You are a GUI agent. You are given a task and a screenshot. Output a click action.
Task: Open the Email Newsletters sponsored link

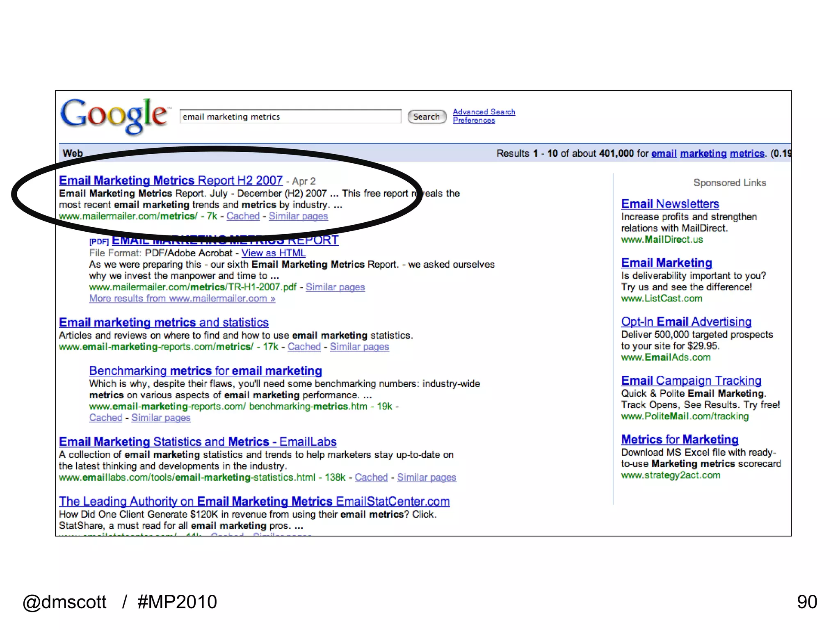pyautogui.click(x=670, y=204)
